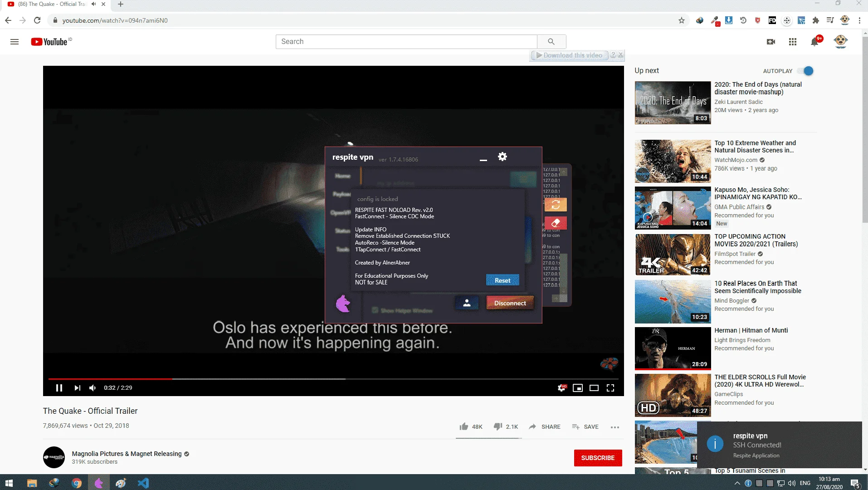This screenshot has width=868, height=490.
Task: Pause the YouTube video
Action: pyautogui.click(x=59, y=388)
